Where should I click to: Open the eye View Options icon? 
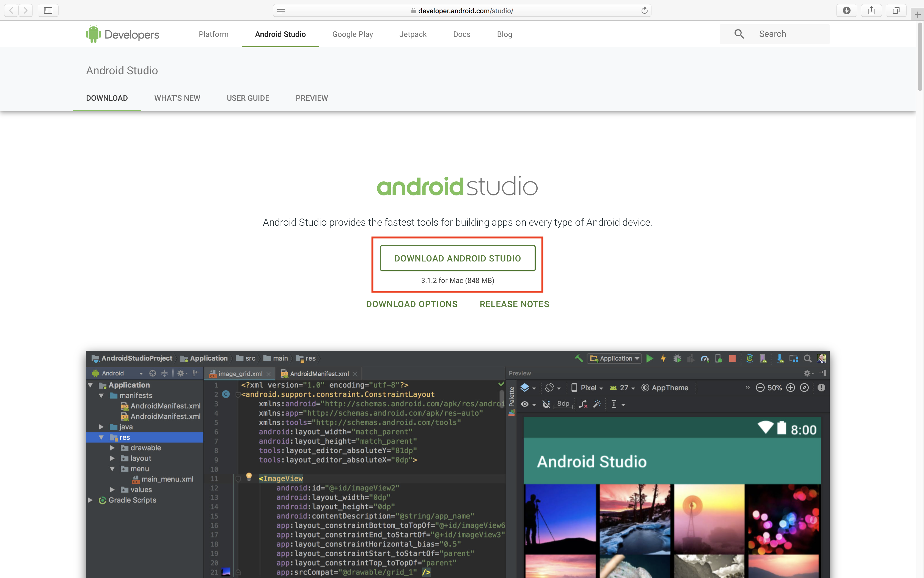tap(528, 404)
